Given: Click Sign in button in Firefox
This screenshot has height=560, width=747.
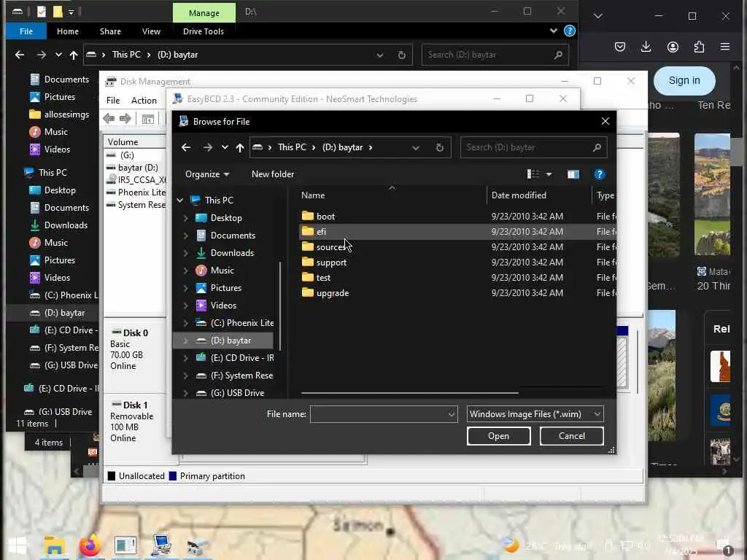Looking at the screenshot, I should (684, 80).
